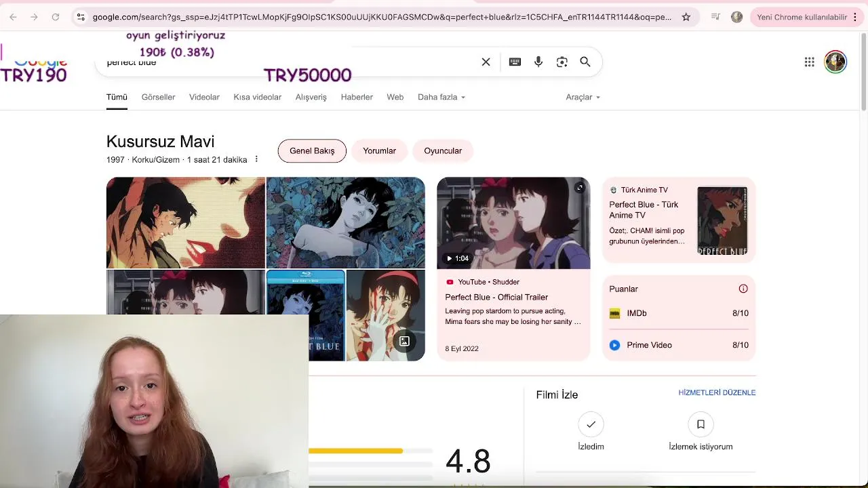Open the Google apps grid
Image resolution: width=868 pixels, height=488 pixels.
pyautogui.click(x=810, y=62)
